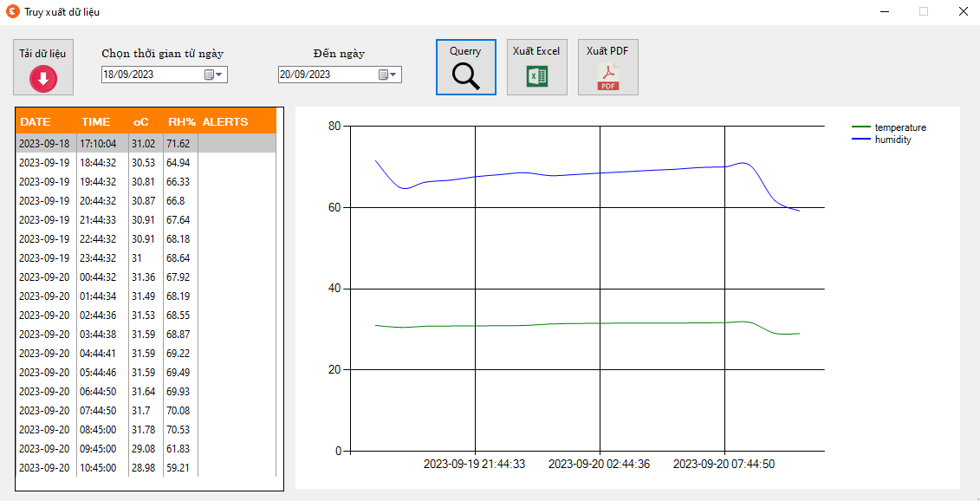Image resolution: width=980 pixels, height=501 pixels.
Task: Click the TIME column header
Action: [96, 122]
